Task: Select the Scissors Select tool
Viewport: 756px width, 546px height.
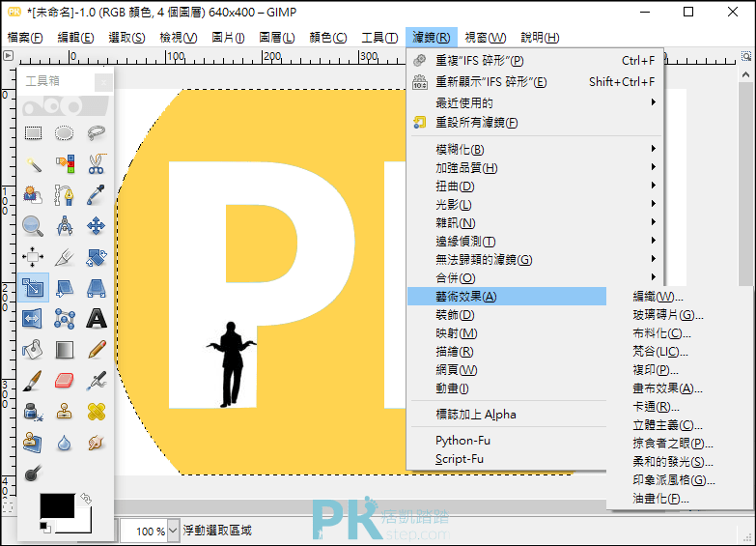Action: point(96,164)
